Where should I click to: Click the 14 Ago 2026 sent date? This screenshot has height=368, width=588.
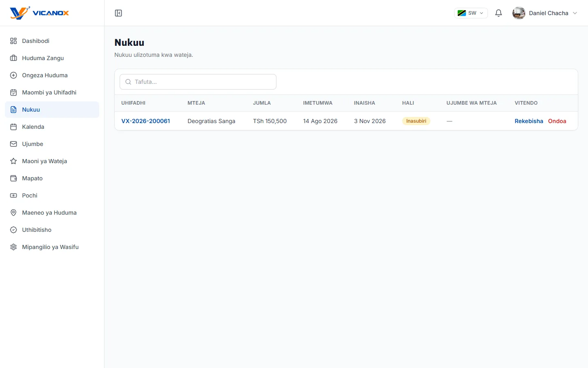coord(320,121)
